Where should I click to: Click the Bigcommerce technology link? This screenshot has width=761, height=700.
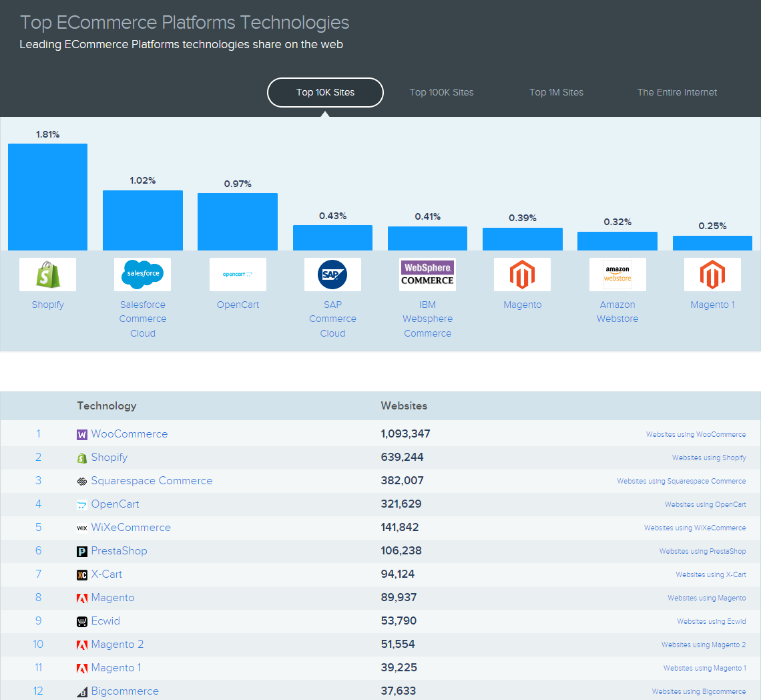coord(125,691)
